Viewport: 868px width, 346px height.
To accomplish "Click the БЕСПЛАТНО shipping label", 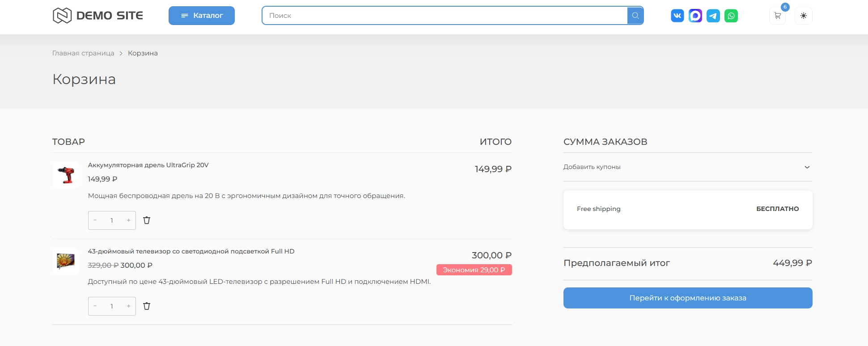I will [778, 209].
